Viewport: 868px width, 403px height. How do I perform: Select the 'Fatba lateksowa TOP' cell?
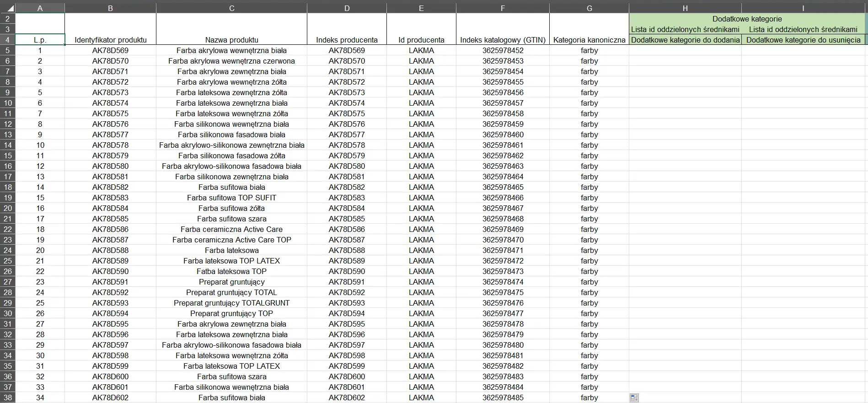click(x=231, y=271)
